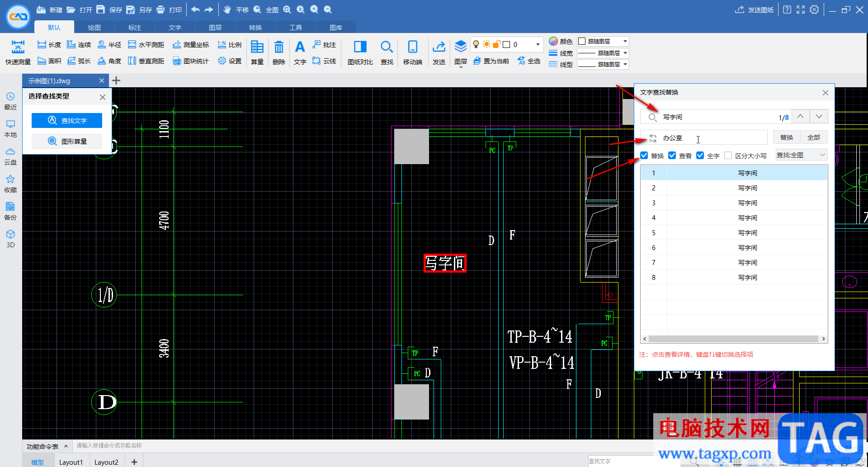Switch to the 绘图 ribbon tab
The width and height of the screenshot is (868, 467).
[x=94, y=28]
